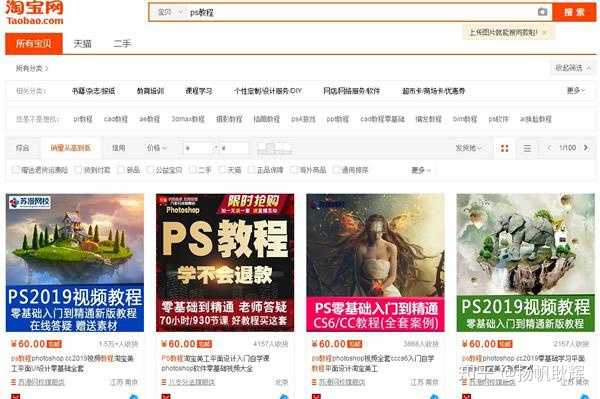600x399 pixels.
Task: Expand 所有分类 breadcrumb
Action: [32, 68]
